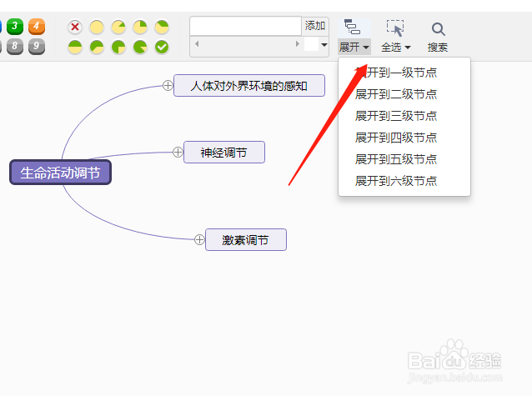Click the tag name input field
Viewport: 532px width, 396px height.
pyautogui.click(x=246, y=26)
